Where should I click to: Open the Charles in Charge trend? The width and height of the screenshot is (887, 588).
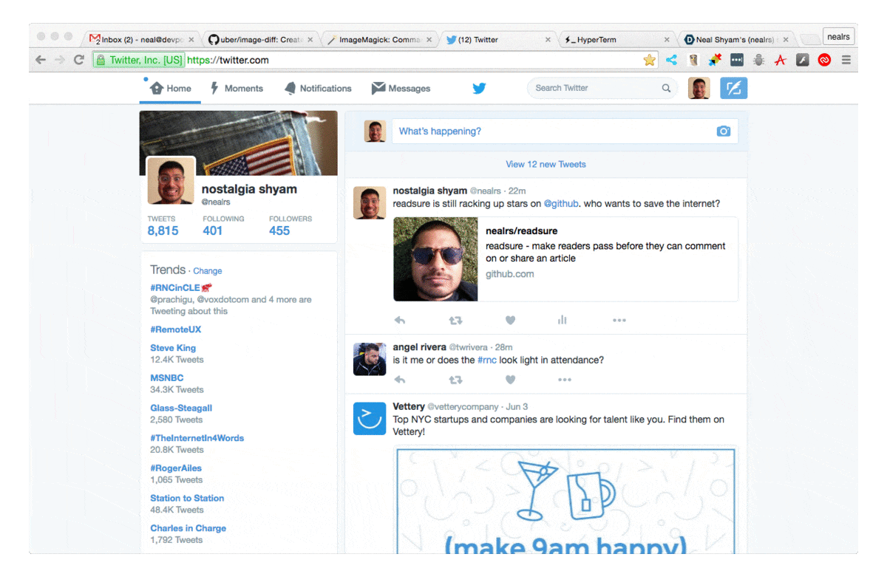click(188, 528)
